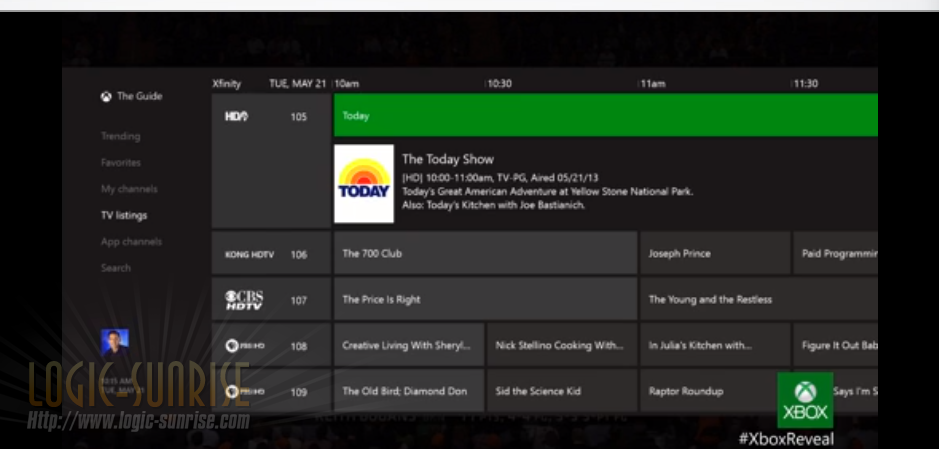939x449 pixels.
Task: Open the Favorites menu item
Action: 120,162
